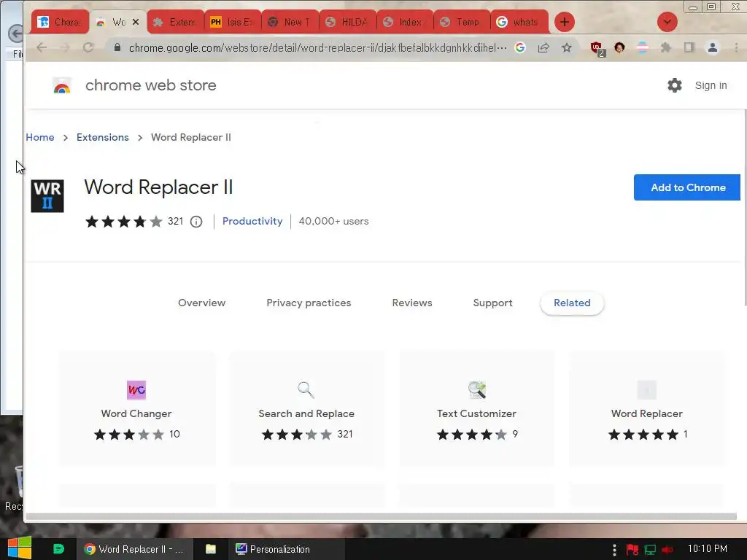Switch to the Isis PH tab
Image resolution: width=747 pixels, height=560 pixels.
click(233, 22)
